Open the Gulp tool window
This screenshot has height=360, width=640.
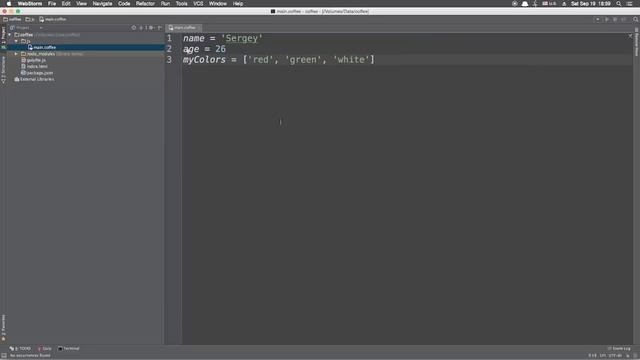click(x=44, y=349)
